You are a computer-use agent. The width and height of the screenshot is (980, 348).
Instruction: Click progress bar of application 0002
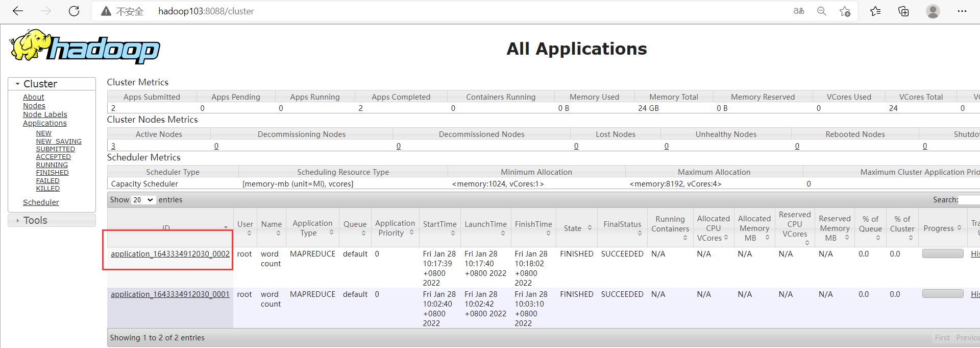[x=942, y=253]
